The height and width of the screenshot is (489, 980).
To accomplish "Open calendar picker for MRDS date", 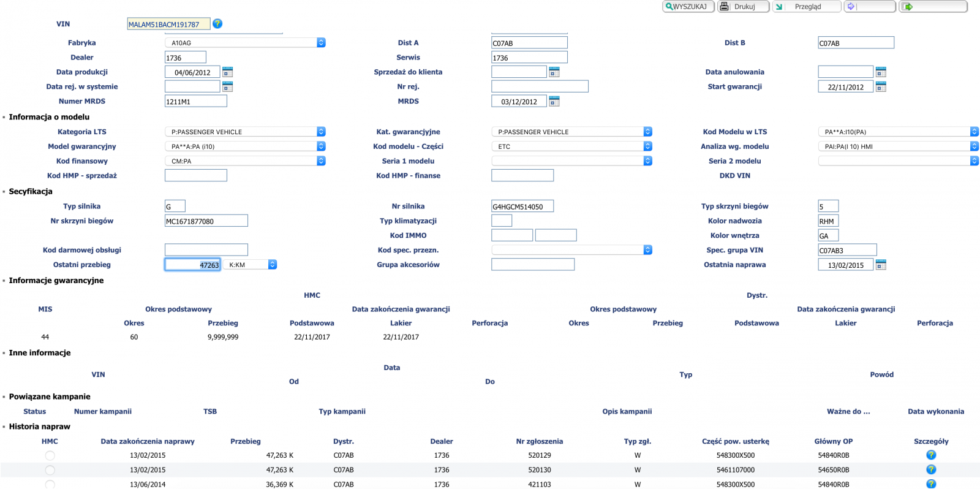I will pyautogui.click(x=554, y=102).
